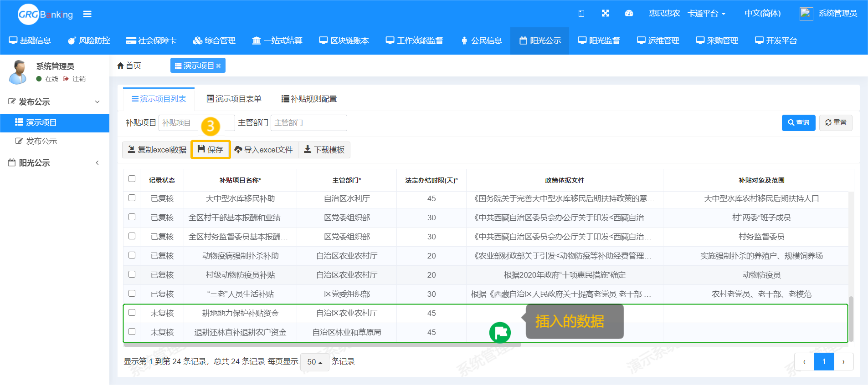Click the 注销 logout link in sidebar

tap(74, 79)
